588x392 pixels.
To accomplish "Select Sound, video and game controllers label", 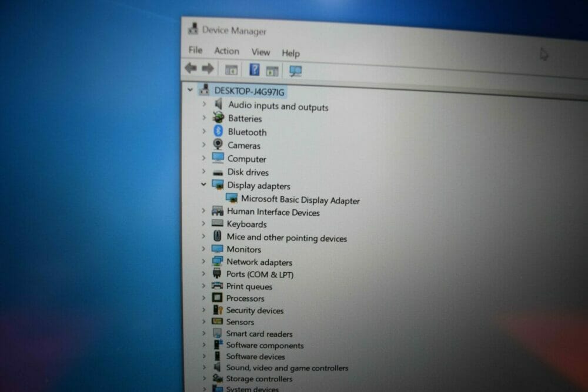I will pyautogui.click(x=288, y=368).
